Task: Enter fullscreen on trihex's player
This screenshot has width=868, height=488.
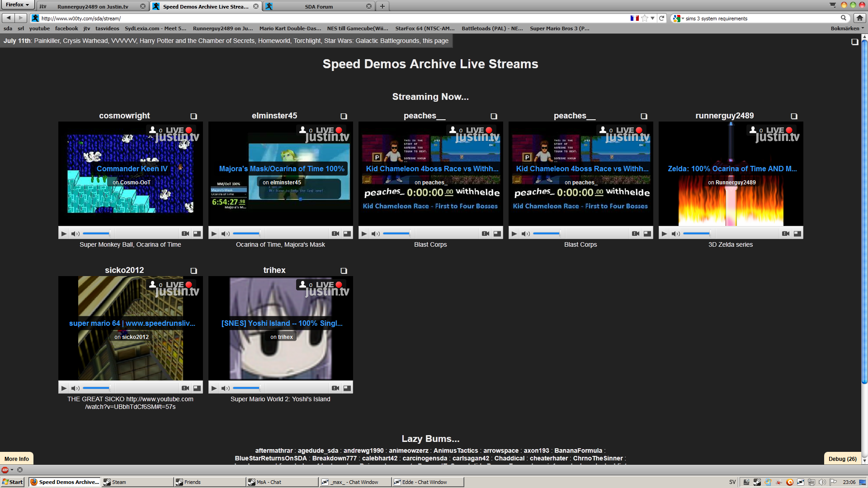Action: pos(347,388)
